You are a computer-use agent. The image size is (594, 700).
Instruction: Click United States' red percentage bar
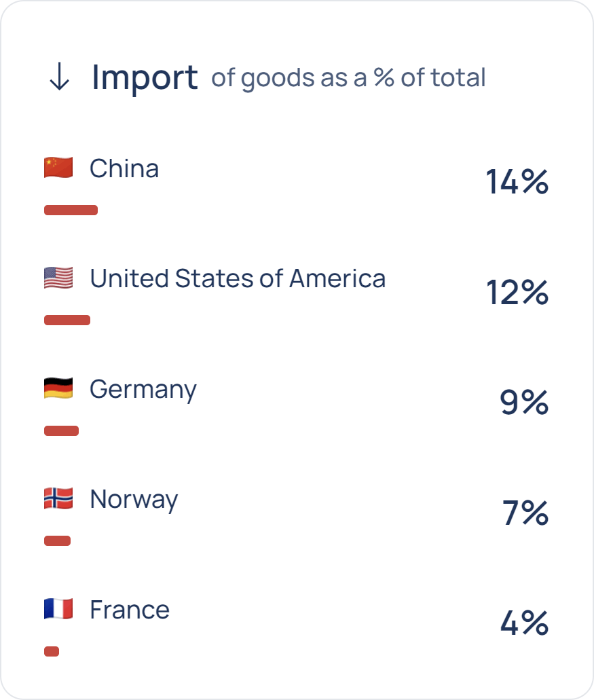pyautogui.click(x=67, y=320)
